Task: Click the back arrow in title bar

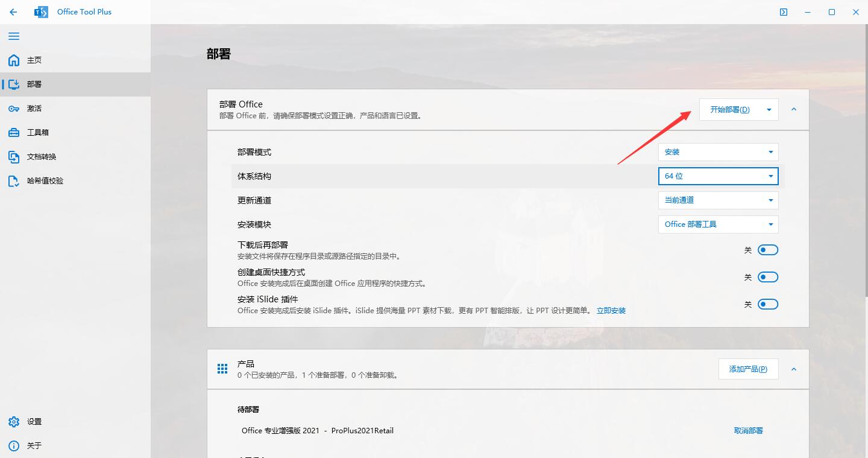Action: (x=13, y=12)
